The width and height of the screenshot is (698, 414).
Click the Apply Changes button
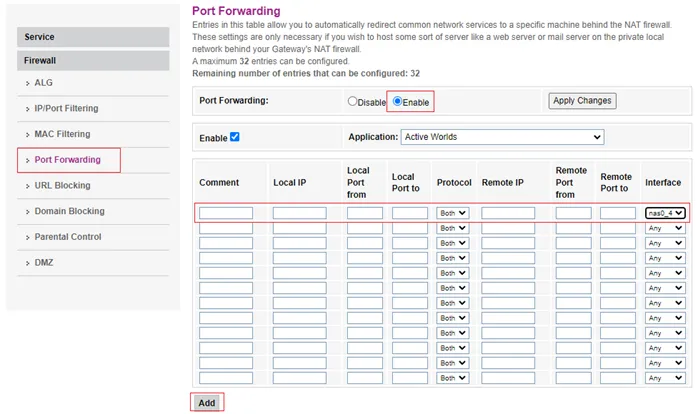pyautogui.click(x=582, y=101)
